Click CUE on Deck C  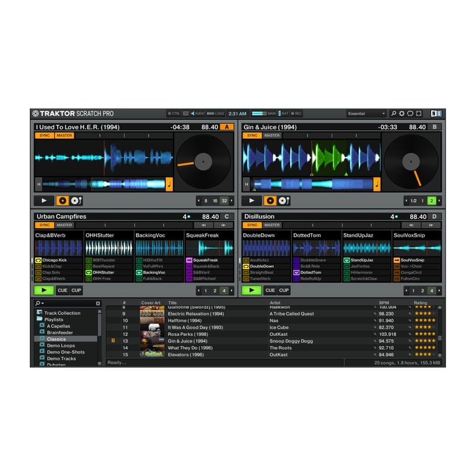point(63,291)
